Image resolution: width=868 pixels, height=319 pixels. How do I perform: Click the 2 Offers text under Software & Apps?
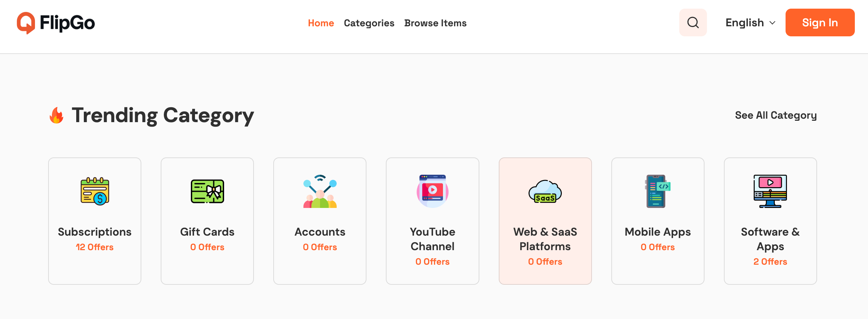[770, 262]
